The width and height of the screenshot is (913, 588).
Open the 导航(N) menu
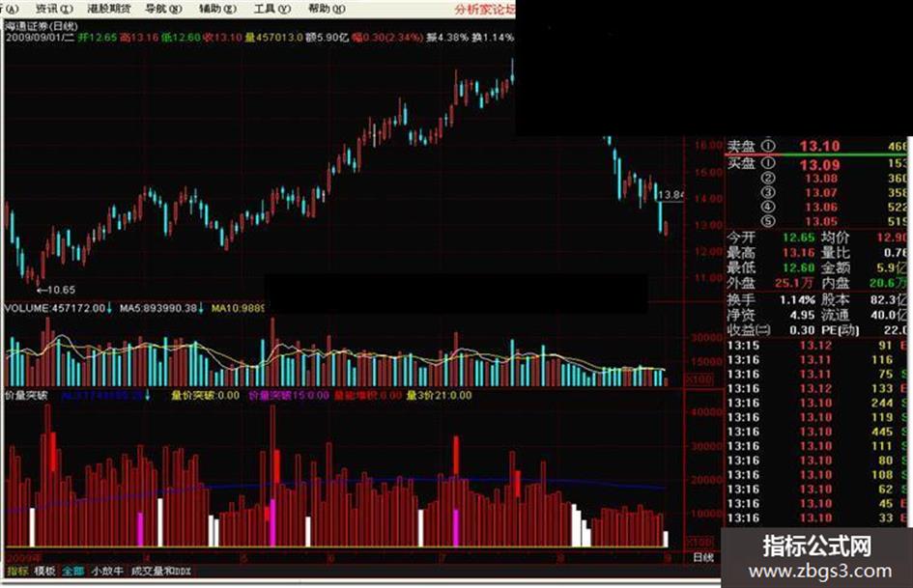163,9
